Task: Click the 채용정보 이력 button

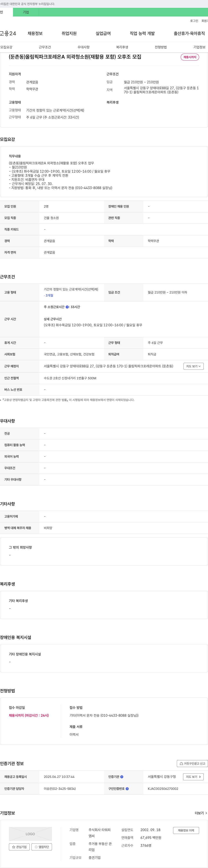Action: click(186, 830)
